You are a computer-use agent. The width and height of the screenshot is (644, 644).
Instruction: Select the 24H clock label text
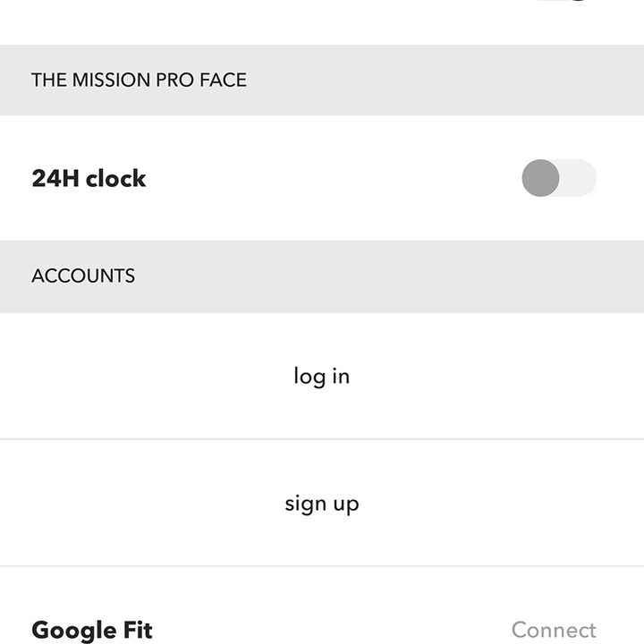coord(89,178)
